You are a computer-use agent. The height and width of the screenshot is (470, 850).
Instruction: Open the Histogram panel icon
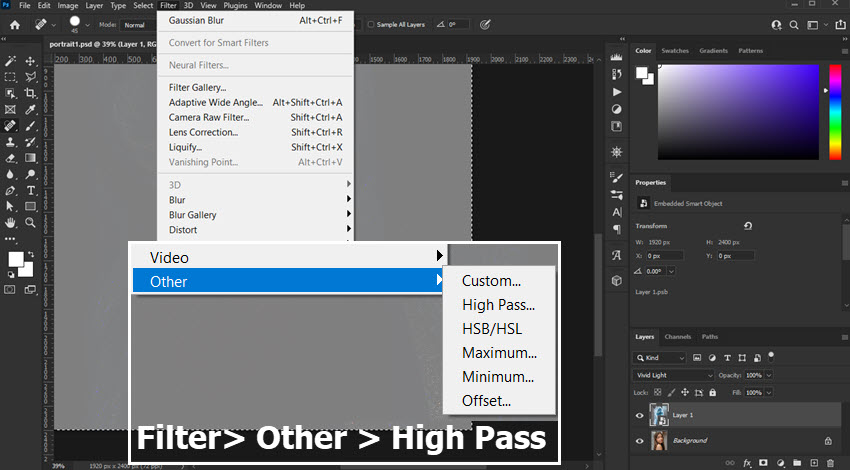[616, 57]
